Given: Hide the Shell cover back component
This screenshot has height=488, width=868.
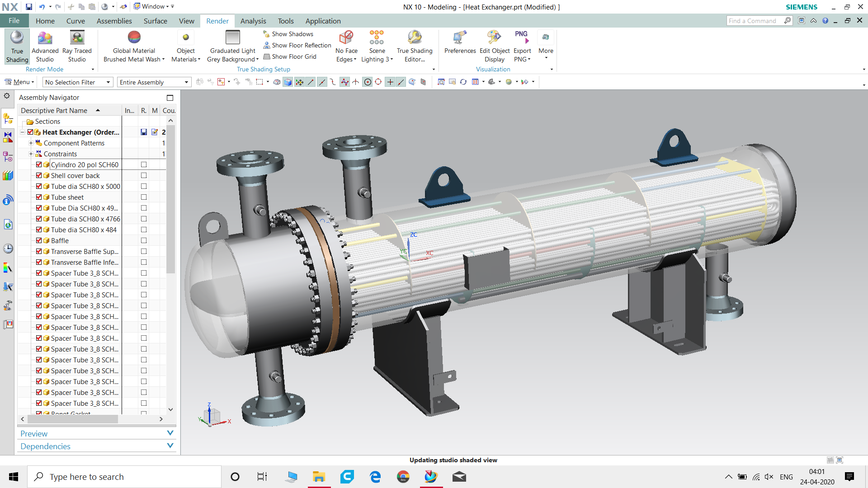Looking at the screenshot, I should (39, 176).
